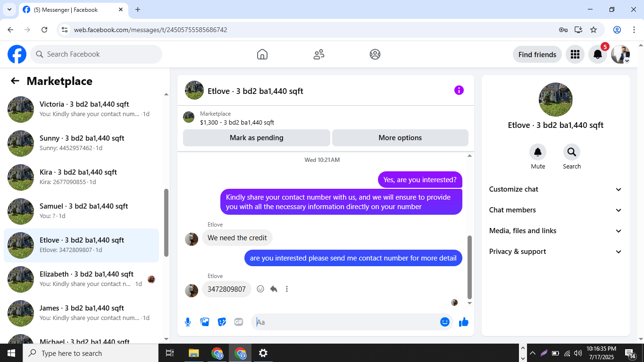Click the Facebook logo icon
The width and height of the screenshot is (644, 362).
pyautogui.click(x=17, y=54)
